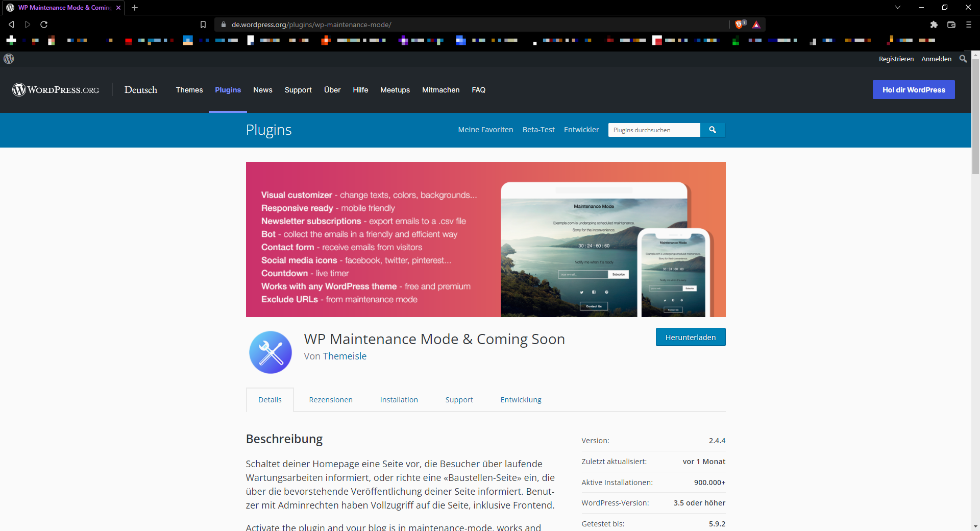Submit plugin search with magnifier button
The width and height of the screenshot is (980, 531).
[713, 130]
